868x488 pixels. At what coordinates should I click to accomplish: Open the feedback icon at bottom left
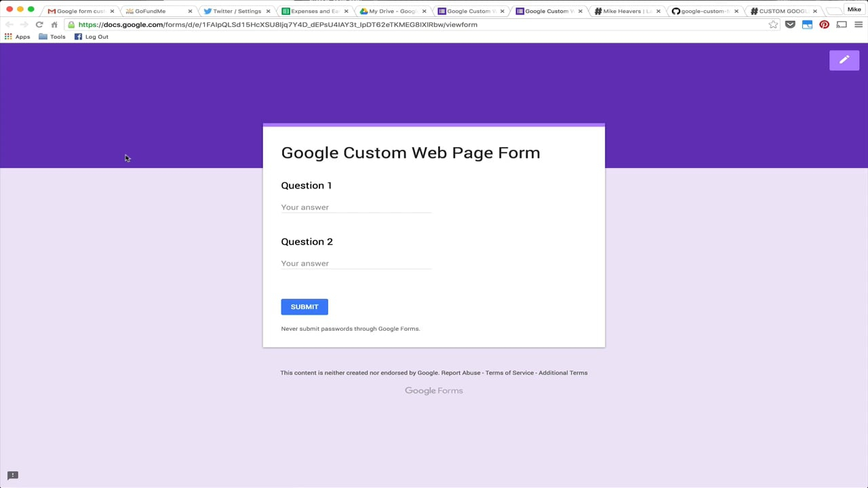coord(12,475)
